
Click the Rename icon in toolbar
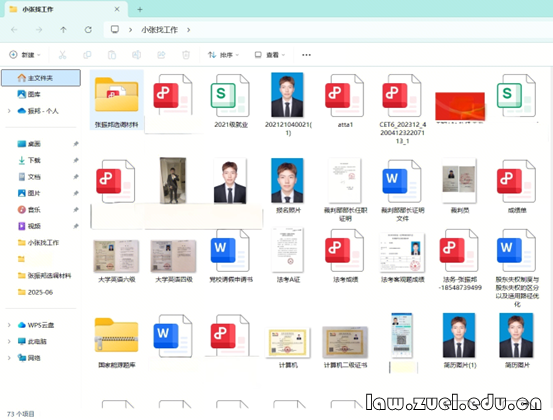[x=136, y=55]
